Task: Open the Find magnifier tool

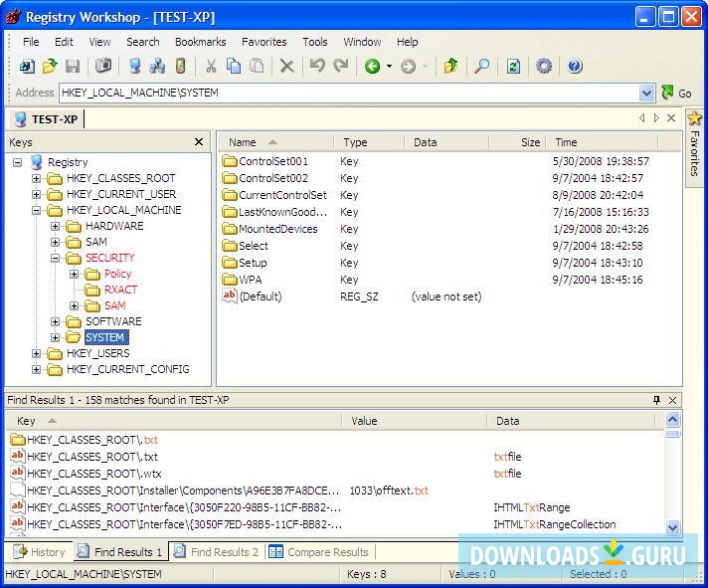Action: point(481,67)
